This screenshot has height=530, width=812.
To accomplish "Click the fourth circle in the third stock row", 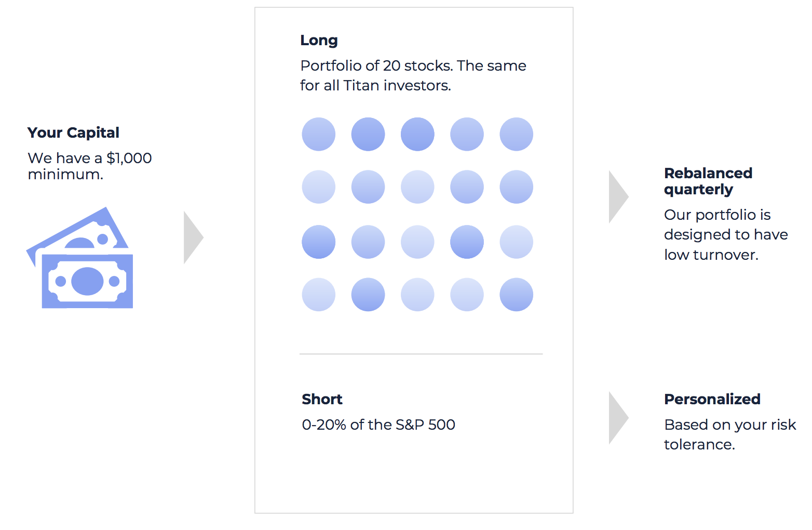I will coord(467,242).
